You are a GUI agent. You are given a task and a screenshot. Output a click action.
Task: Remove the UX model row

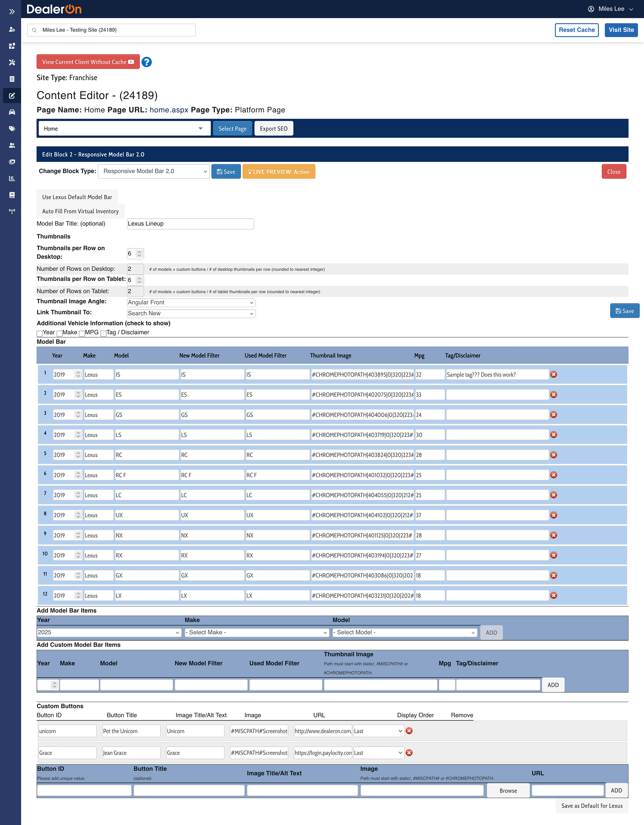coord(553,515)
